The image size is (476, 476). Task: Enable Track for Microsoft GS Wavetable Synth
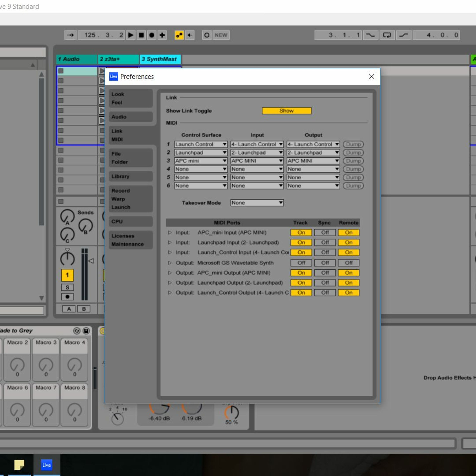(x=301, y=263)
